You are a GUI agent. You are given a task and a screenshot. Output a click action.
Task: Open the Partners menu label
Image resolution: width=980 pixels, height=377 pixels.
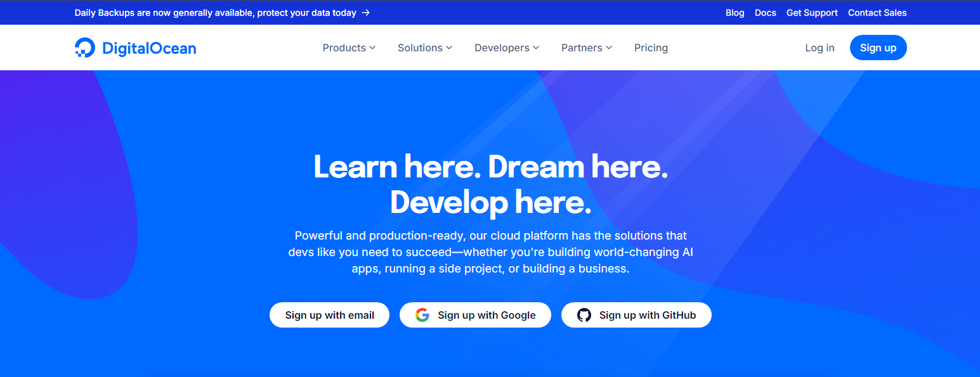click(582, 48)
